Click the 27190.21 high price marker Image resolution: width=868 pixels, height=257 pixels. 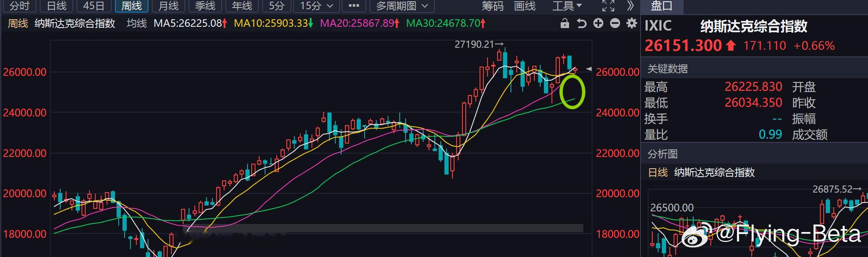(x=479, y=44)
